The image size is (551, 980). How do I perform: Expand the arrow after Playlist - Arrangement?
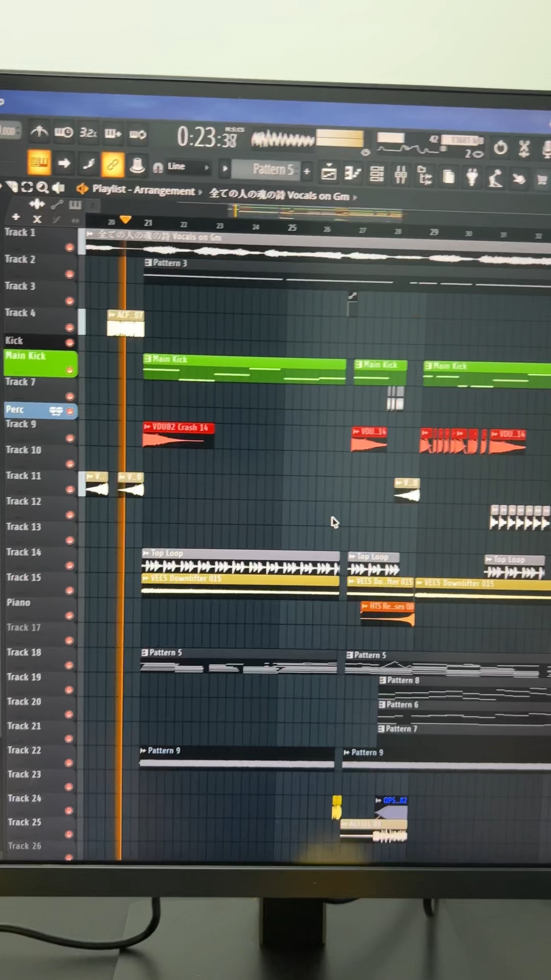(200, 192)
